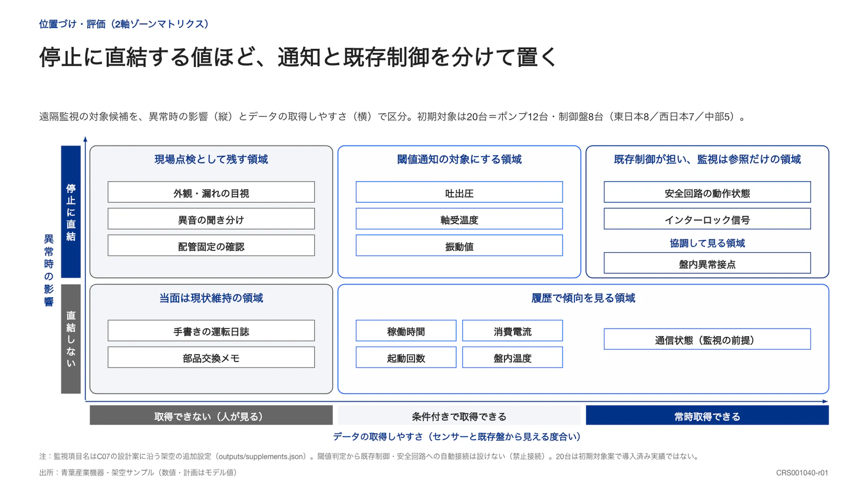This screenshot has height=488, width=868.
Task: Click the slide title 停止に直結する値ほど
Action: [298, 57]
